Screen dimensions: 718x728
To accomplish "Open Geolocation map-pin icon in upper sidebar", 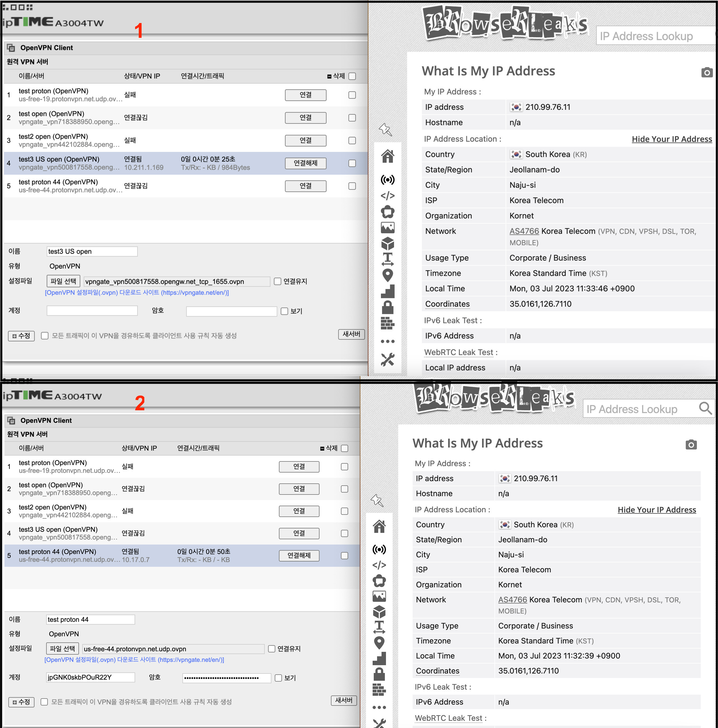I will [x=387, y=275].
